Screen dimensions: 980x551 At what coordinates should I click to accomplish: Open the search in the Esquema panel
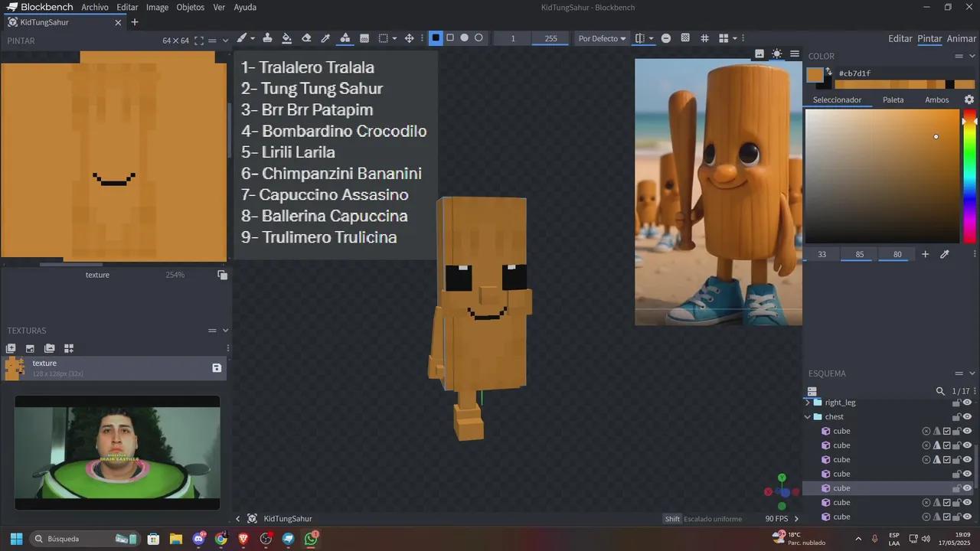coord(940,391)
